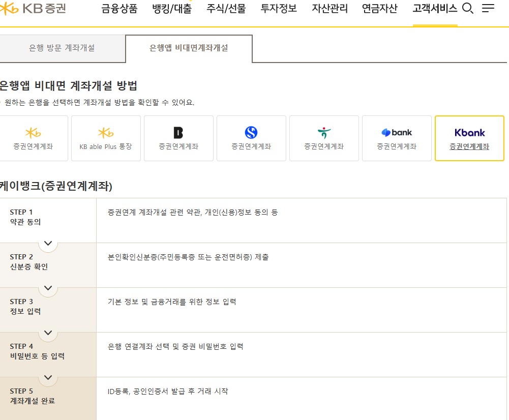Select the green Hana logo bank card

click(324, 138)
